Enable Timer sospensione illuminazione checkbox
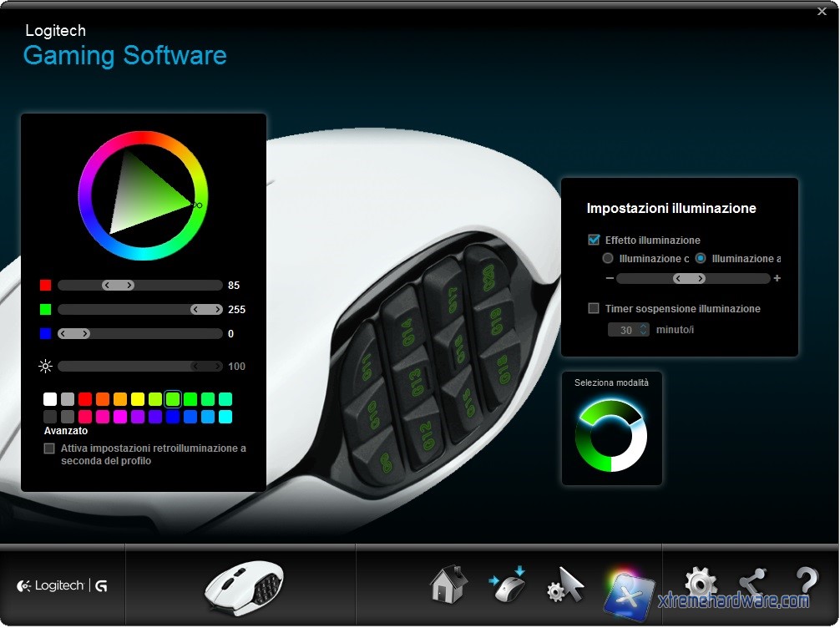 (595, 309)
